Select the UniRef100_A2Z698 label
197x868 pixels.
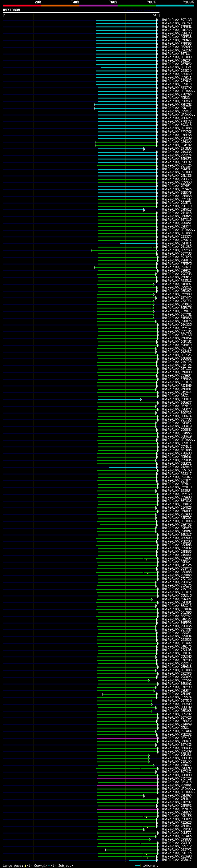(177, 857)
